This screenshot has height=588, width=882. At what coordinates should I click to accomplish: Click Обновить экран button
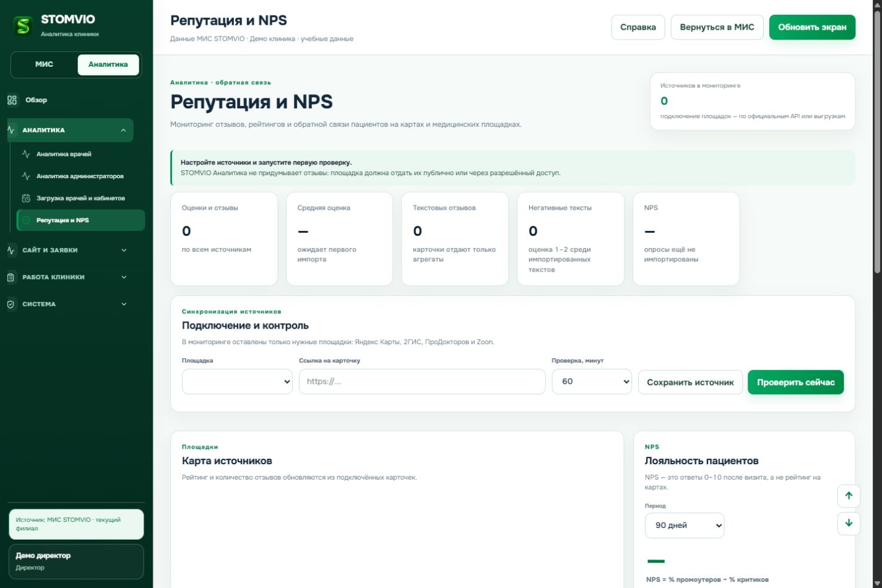[812, 27]
